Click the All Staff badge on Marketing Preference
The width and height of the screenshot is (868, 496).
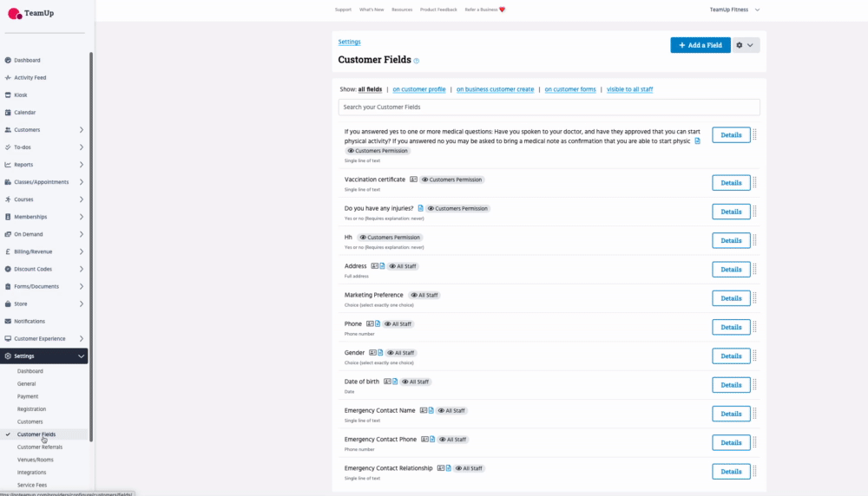click(424, 295)
